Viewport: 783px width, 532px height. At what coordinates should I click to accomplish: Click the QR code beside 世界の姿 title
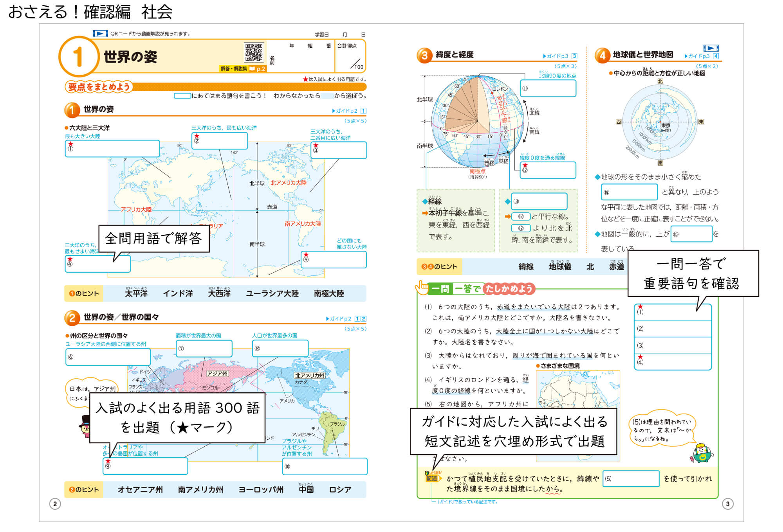click(254, 52)
